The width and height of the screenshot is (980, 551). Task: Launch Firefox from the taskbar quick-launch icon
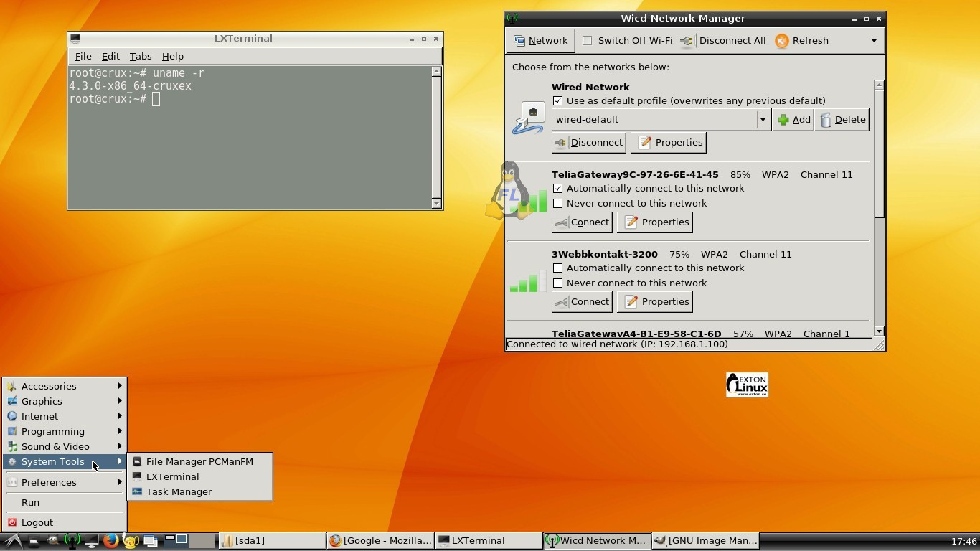pos(110,541)
